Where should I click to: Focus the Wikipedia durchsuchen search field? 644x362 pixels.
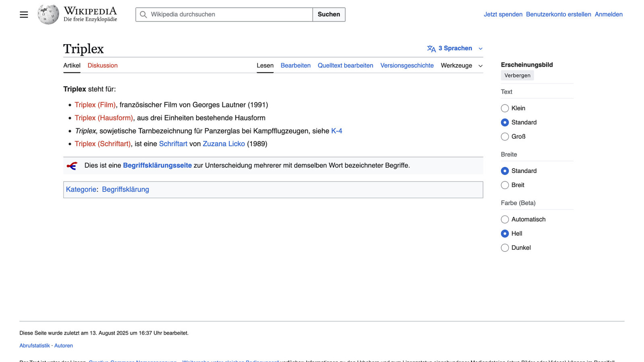229,14
